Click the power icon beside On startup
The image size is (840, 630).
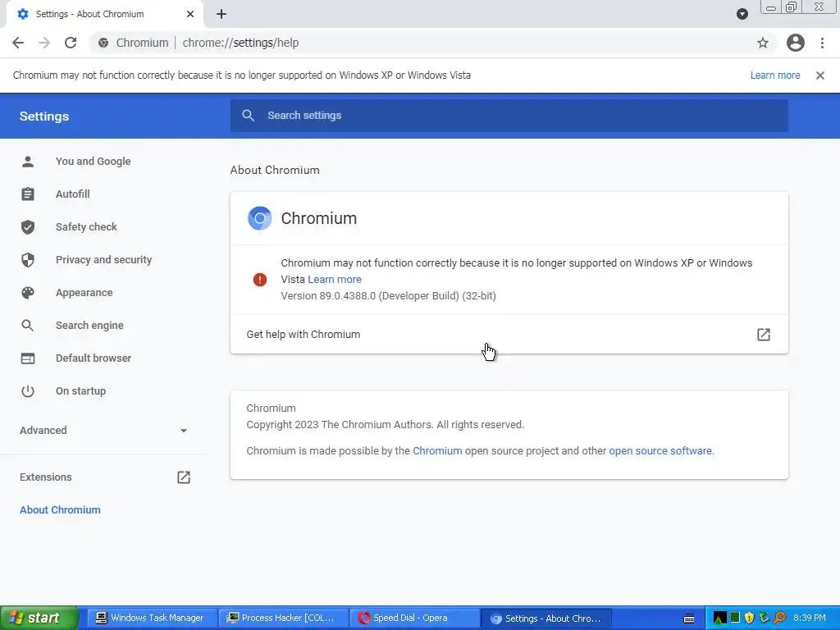[x=28, y=391]
